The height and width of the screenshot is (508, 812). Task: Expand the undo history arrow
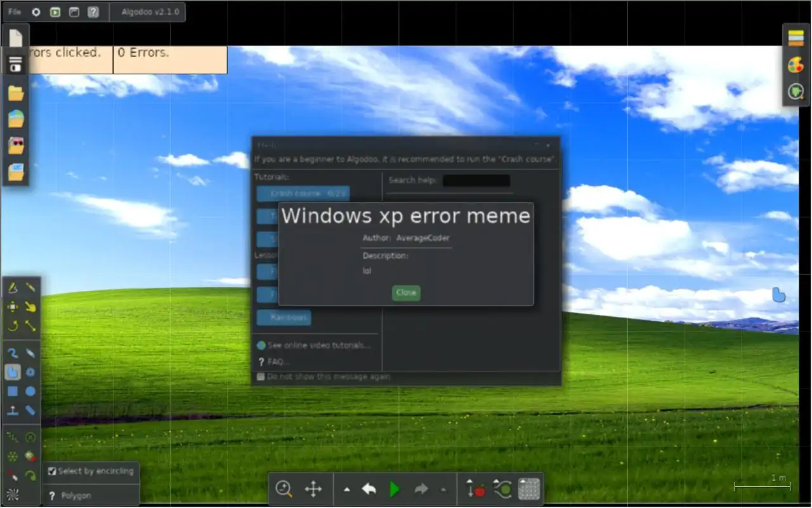346,490
